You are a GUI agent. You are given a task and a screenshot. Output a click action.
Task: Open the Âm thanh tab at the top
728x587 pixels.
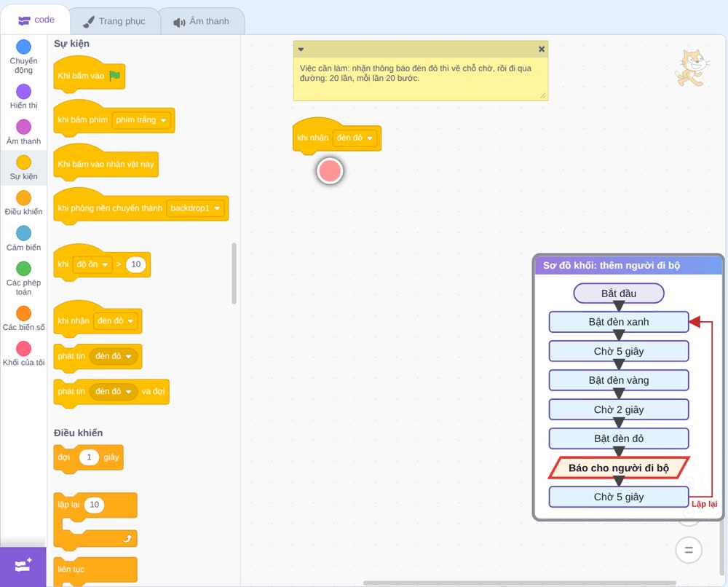click(202, 21)
